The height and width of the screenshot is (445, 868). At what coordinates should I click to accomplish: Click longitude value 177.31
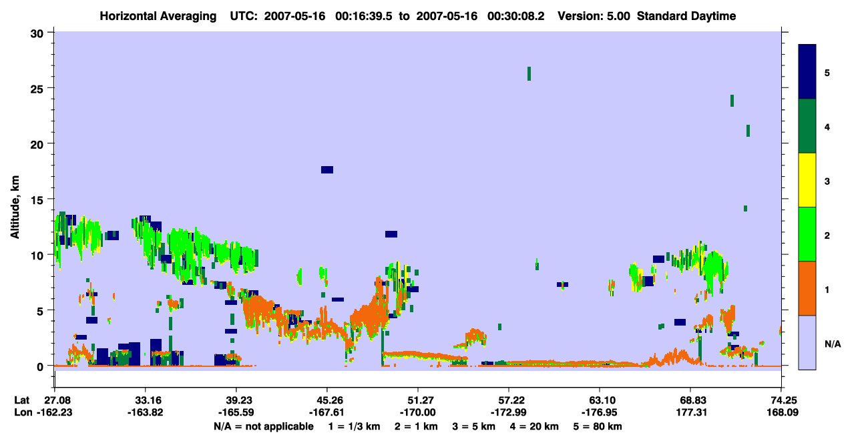pyautogui.click(x=690, y=412)
